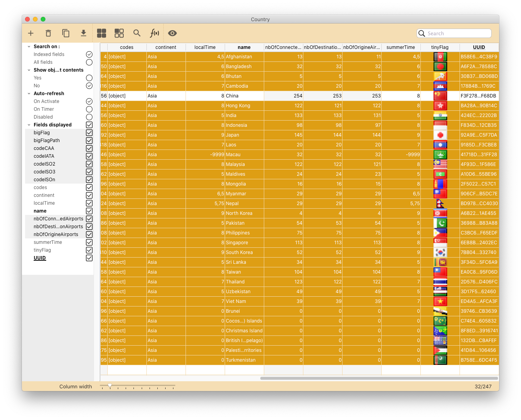Screen dimensions: 521x420
Task: Toggle the Fields displayed master checkbox
Action: point(89,125)
